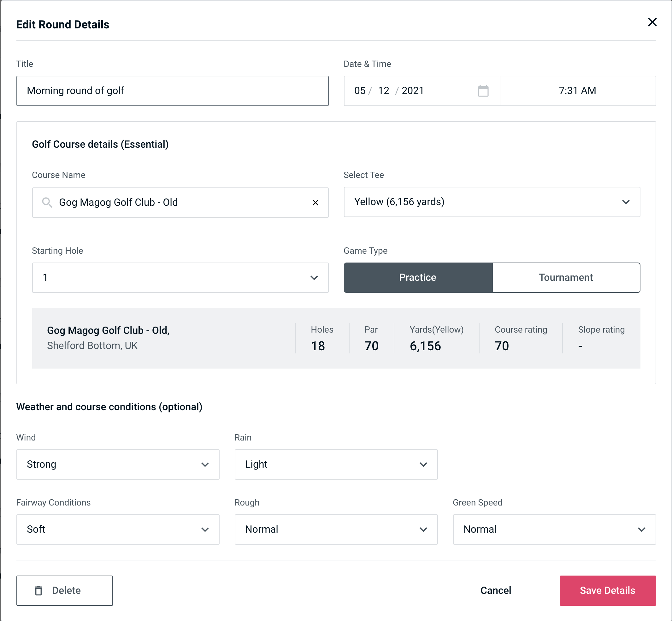
Task: Click the calendar icon next to date field
Action: pyautogui.click(x=484, y=91)
